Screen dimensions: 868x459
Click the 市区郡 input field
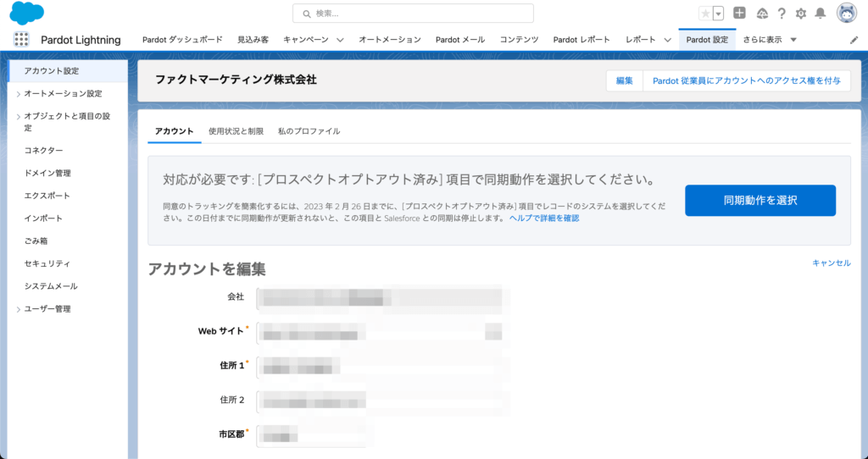(x=311, y=435)
